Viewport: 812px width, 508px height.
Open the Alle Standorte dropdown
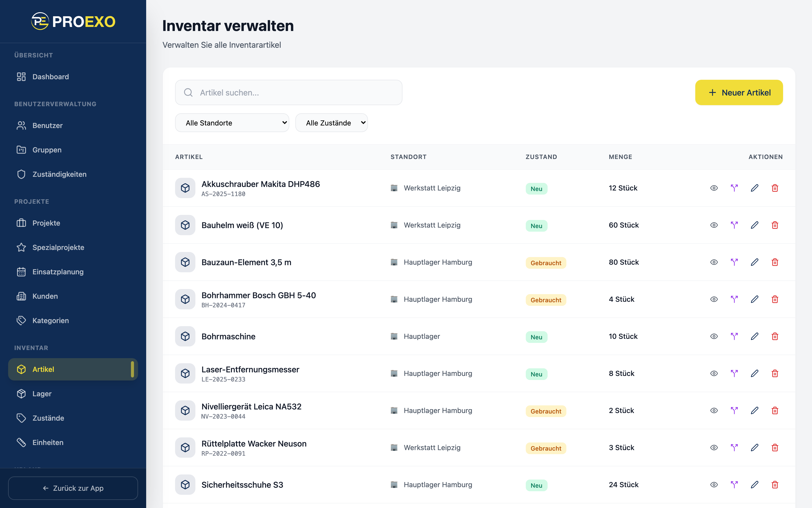232,123
